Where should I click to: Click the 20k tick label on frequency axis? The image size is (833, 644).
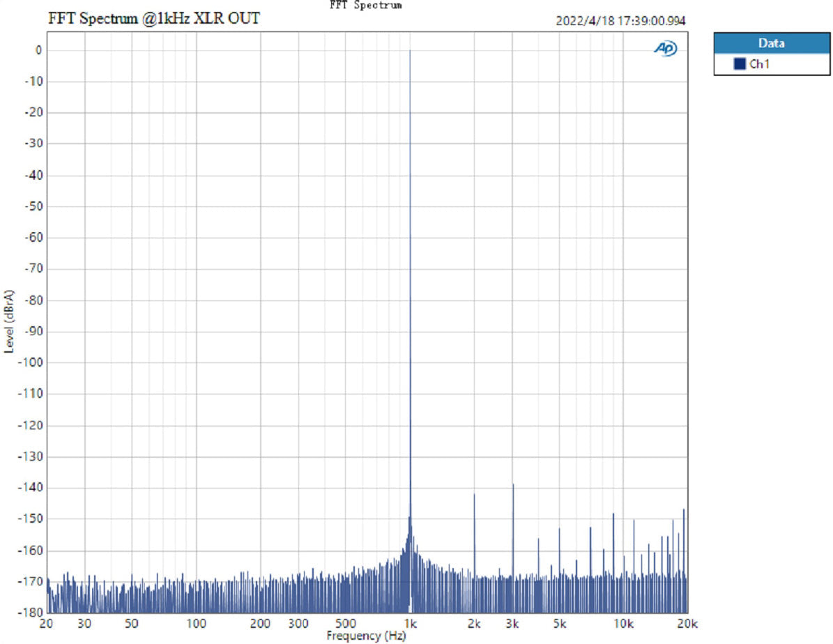coord(687,624)
